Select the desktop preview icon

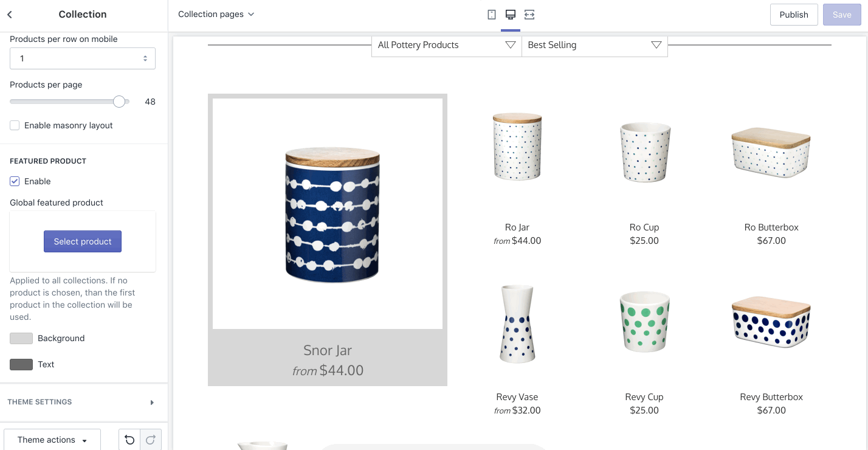coord(511,15)
